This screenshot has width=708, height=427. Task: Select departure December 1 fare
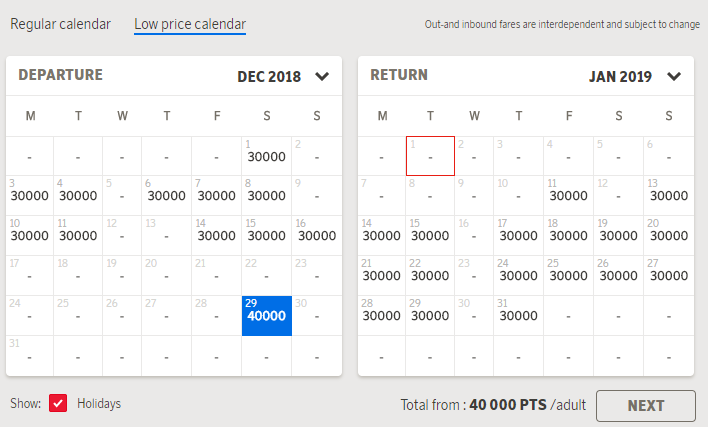click(x=267, y=156)
